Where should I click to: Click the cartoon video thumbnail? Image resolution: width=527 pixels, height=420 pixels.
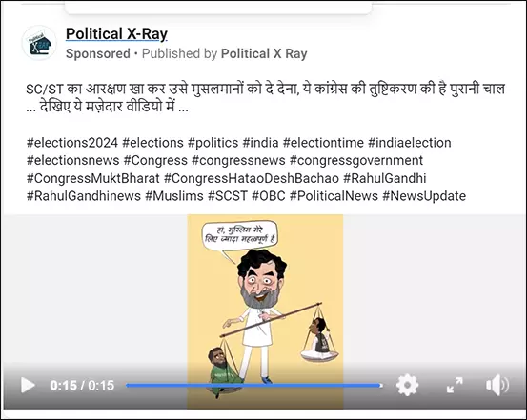(265, 303)
